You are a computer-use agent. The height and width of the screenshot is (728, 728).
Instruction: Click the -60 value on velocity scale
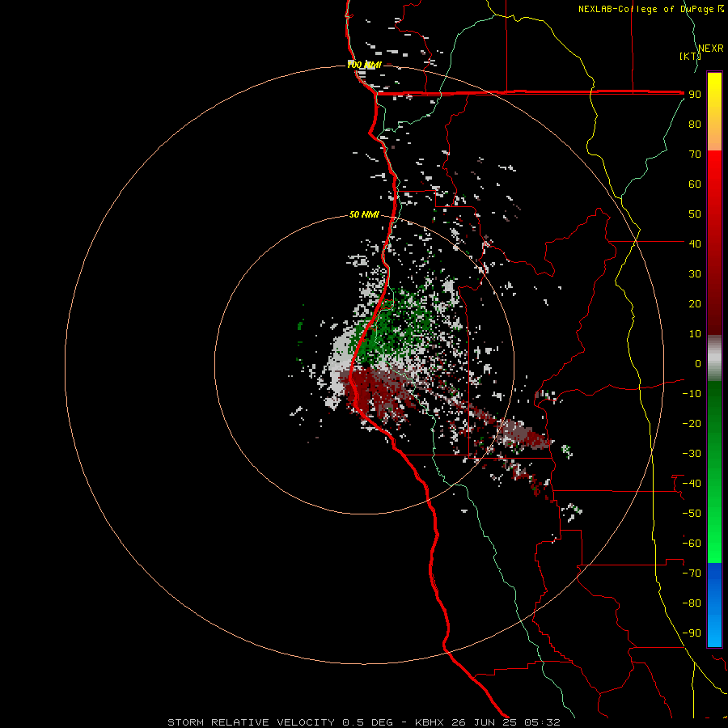[x=692, y=544]
